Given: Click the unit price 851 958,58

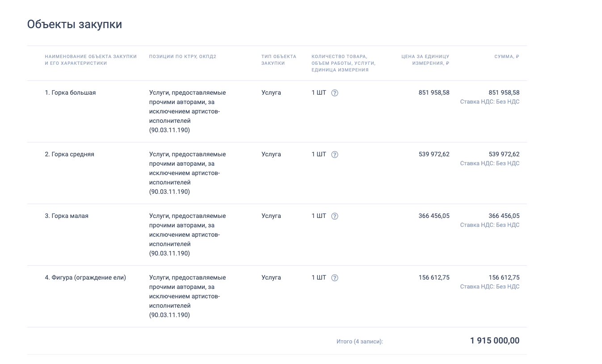Looking at the screenshot, I should (x=434, y=93).
